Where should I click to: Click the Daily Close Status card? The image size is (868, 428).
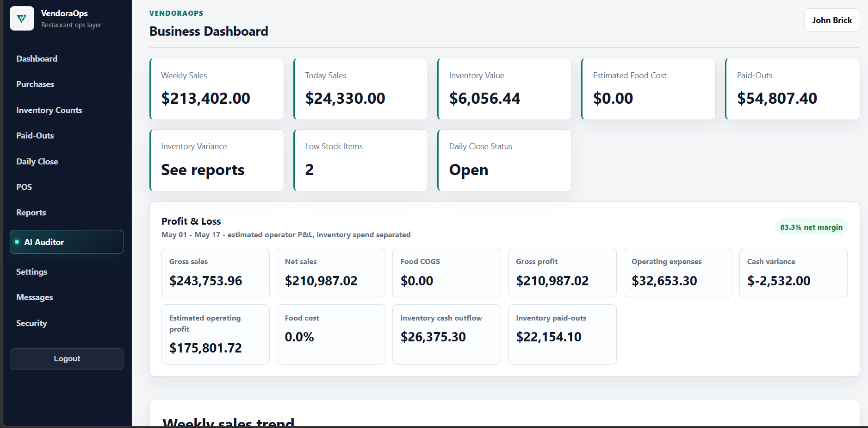(504, 160)
